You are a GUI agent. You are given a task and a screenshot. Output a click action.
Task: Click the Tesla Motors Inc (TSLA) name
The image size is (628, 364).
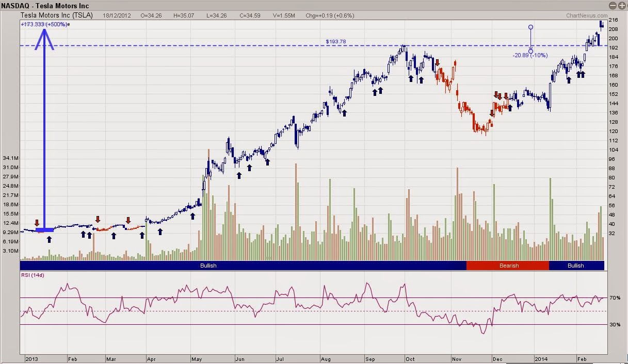point(56,15)
